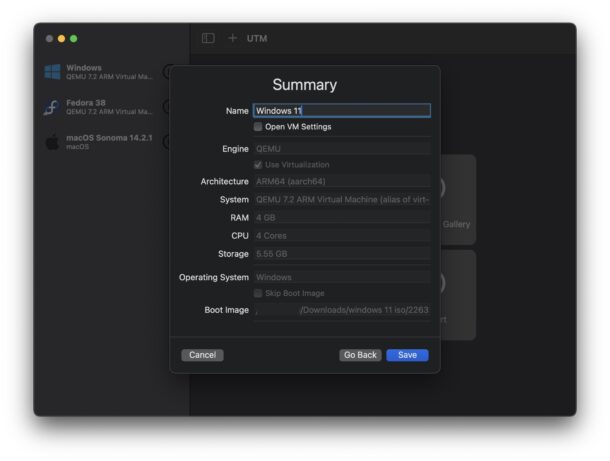Click the RAM field showing 4 GB
Viewport: 610px width, 461px height.
click(x=342, y=218)
